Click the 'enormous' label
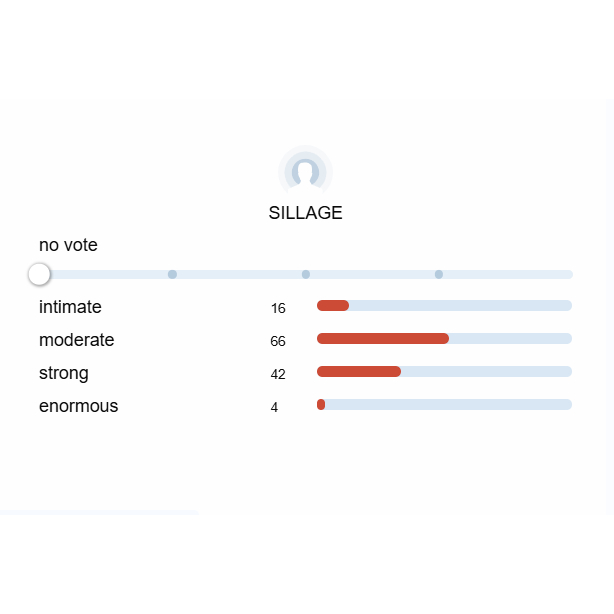 point(78,406)
